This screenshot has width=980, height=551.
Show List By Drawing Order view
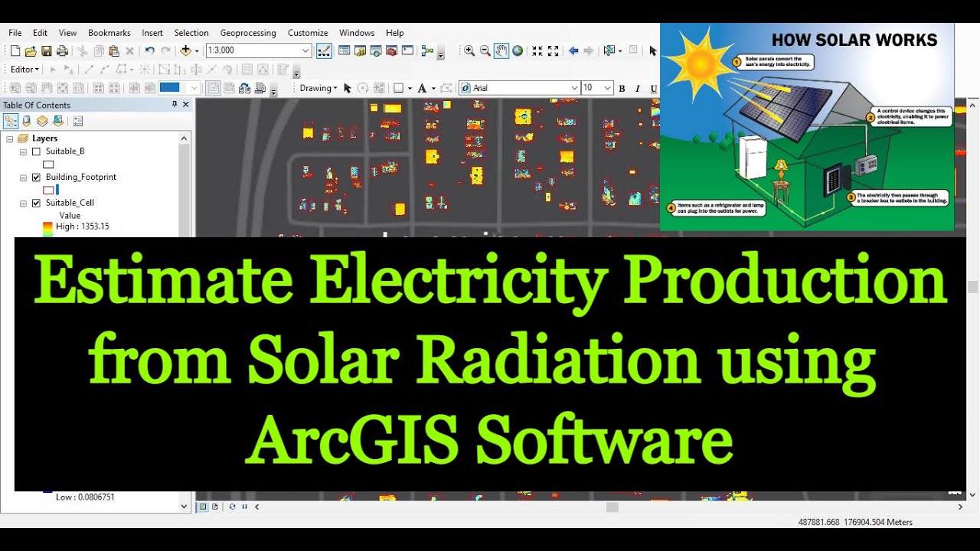tap(11, 121)
